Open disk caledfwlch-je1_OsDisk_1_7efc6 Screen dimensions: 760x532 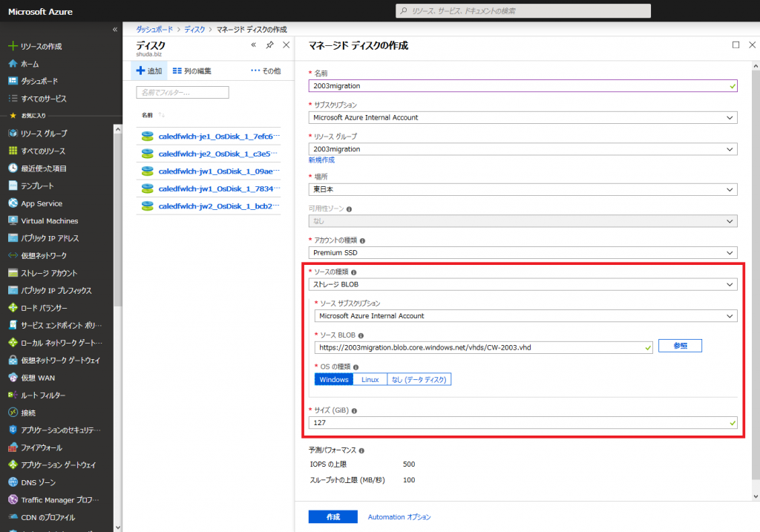tap(219, 137)
